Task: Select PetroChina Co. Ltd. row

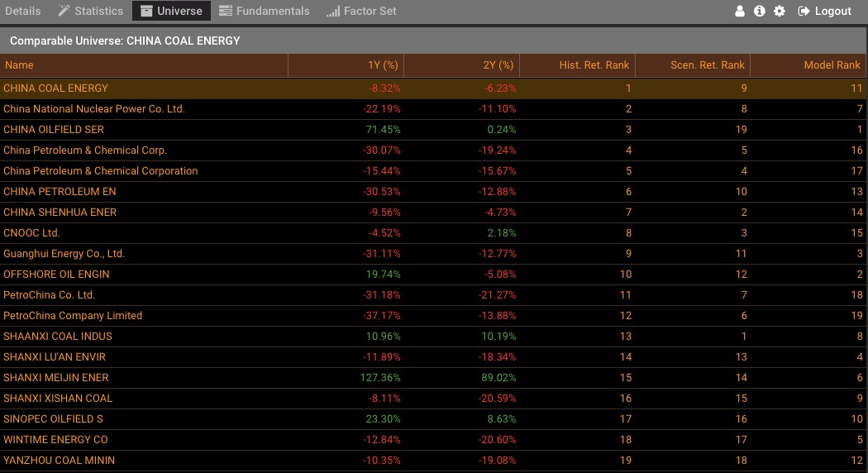Action: 434,295
